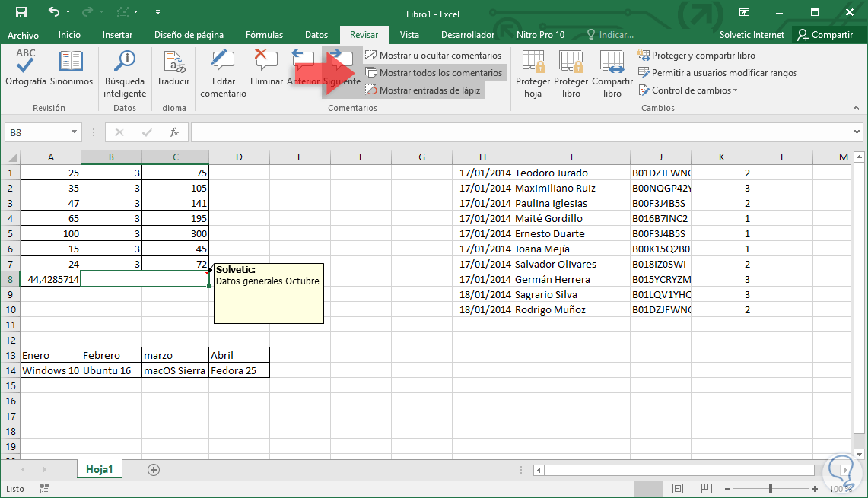Screen dimensions: 868x498
Task: Click the Indicar search box
Action: [610, 35]
